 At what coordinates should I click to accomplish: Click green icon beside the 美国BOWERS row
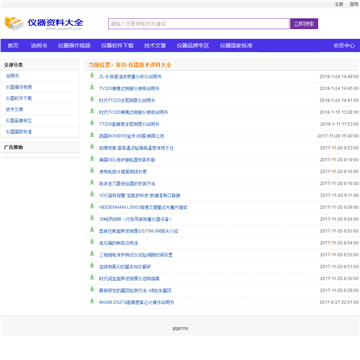(92, 135)
